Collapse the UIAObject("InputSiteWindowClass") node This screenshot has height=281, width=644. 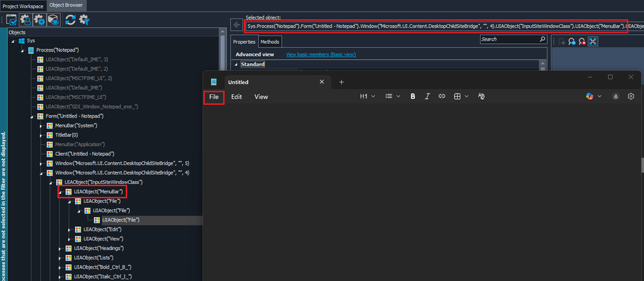coord(50,182)
